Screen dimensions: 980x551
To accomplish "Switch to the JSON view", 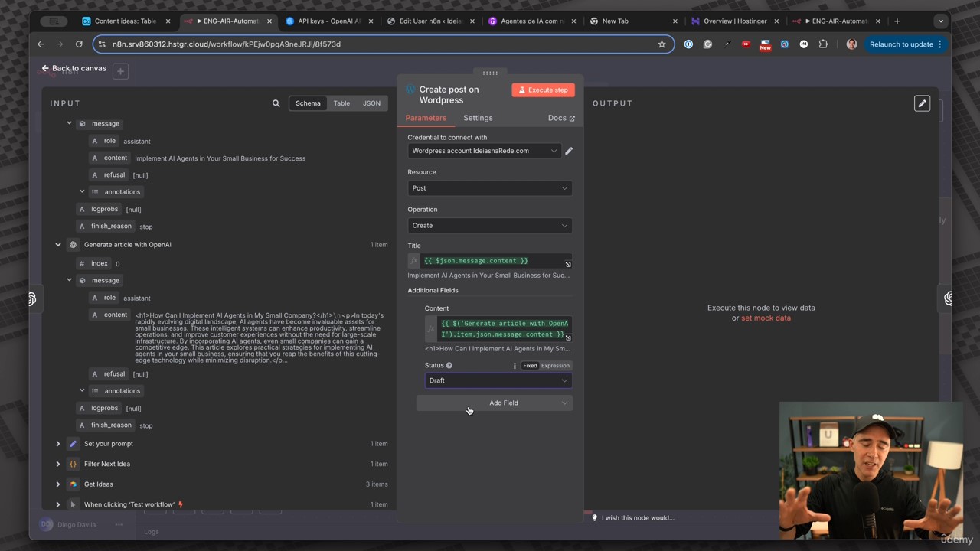I will click(x=371, y=103).
